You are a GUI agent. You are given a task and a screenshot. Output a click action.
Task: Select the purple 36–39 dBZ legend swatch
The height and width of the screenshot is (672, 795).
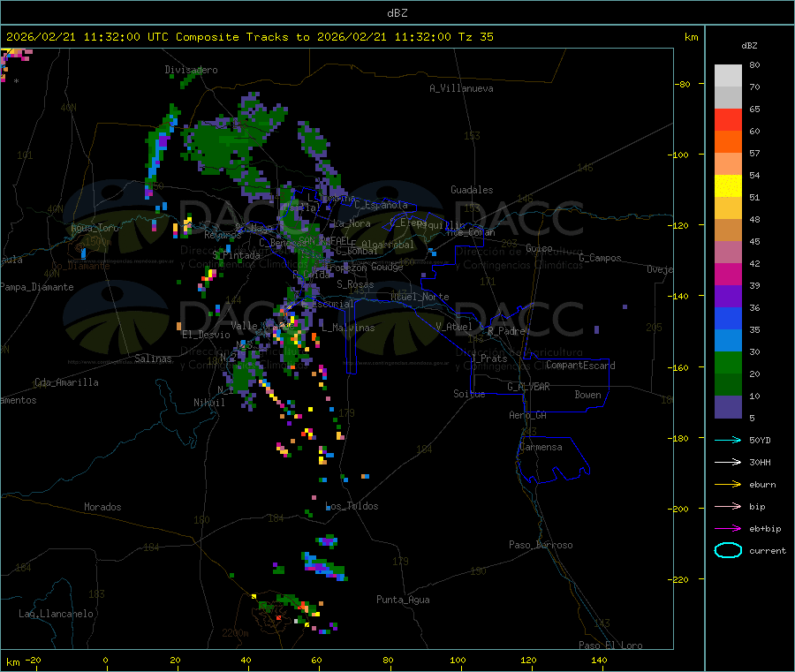click(728, 297)
